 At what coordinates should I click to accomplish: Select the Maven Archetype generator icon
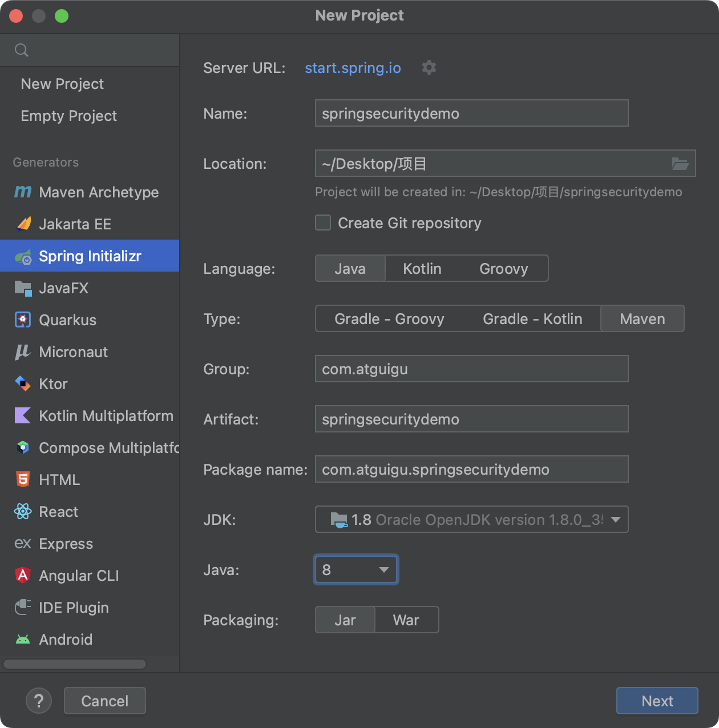coord(23,192)
